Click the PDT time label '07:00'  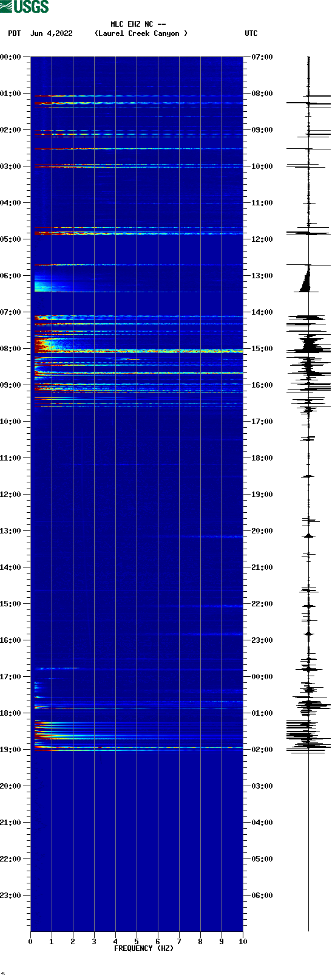(x=11, y=312)
